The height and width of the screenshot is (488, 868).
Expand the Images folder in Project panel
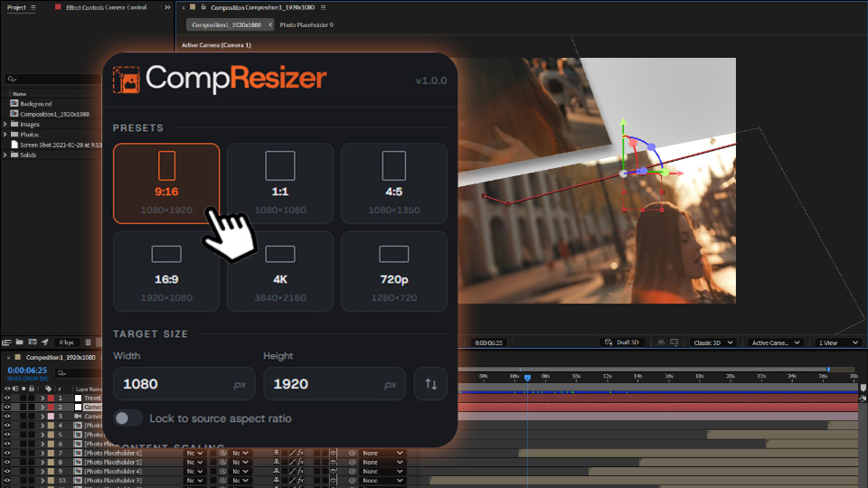pos(5,125)
